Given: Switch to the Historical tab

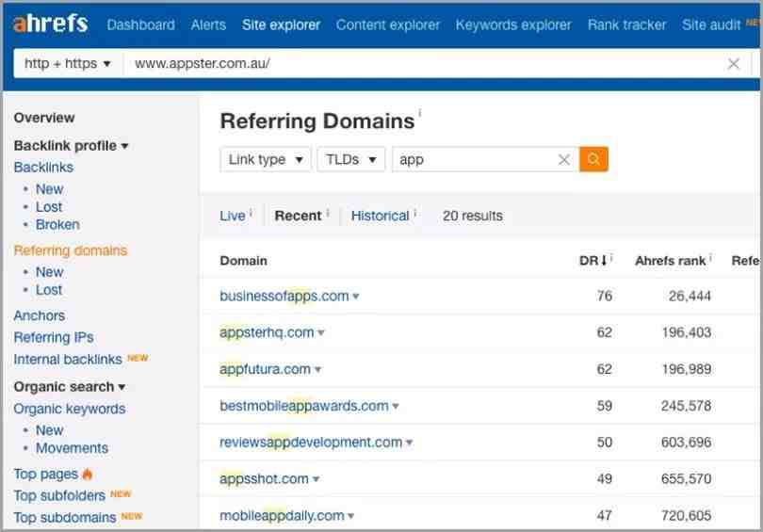Looking at the screenshot, I should click(x=380, y=216).
